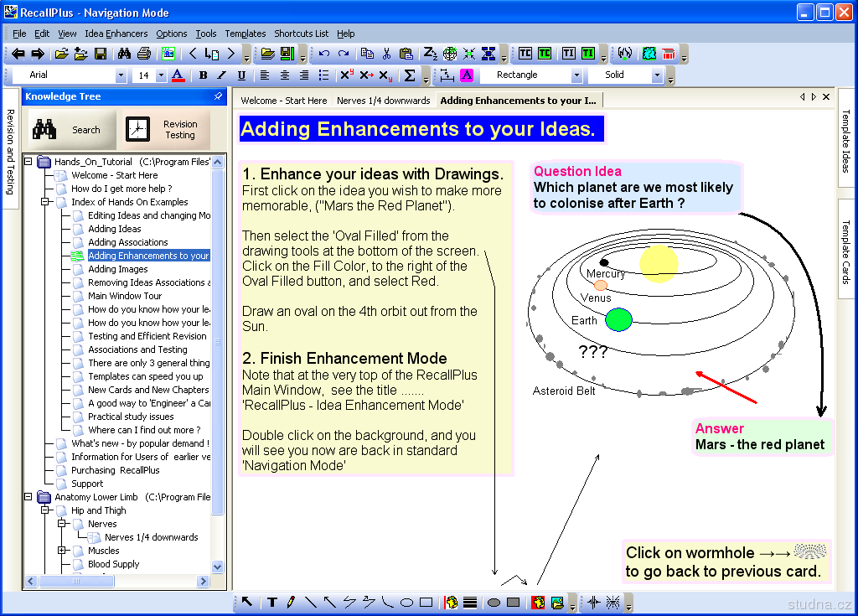Toggle bold formatting
This screenshot has height=616, width=858.
pos(203,75)
